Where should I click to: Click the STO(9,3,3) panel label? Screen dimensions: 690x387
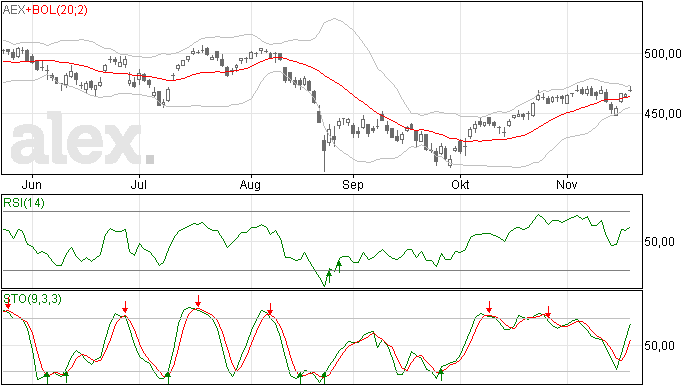33,299
